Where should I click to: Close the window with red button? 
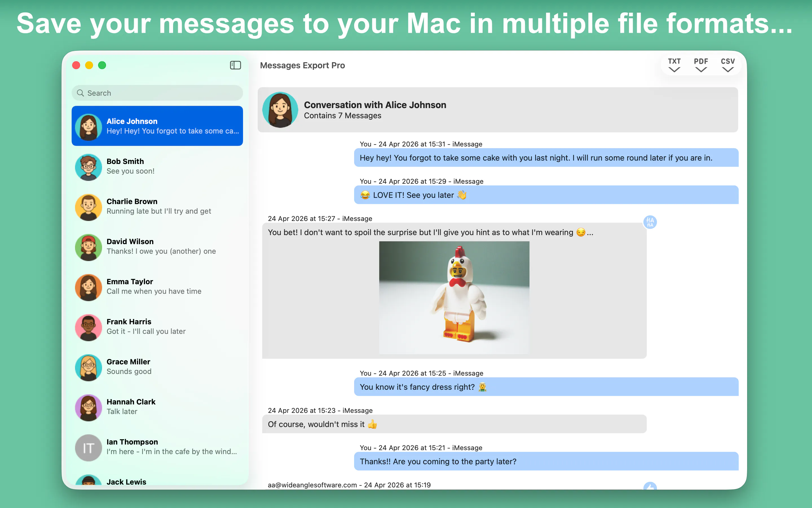pos(76,65)
